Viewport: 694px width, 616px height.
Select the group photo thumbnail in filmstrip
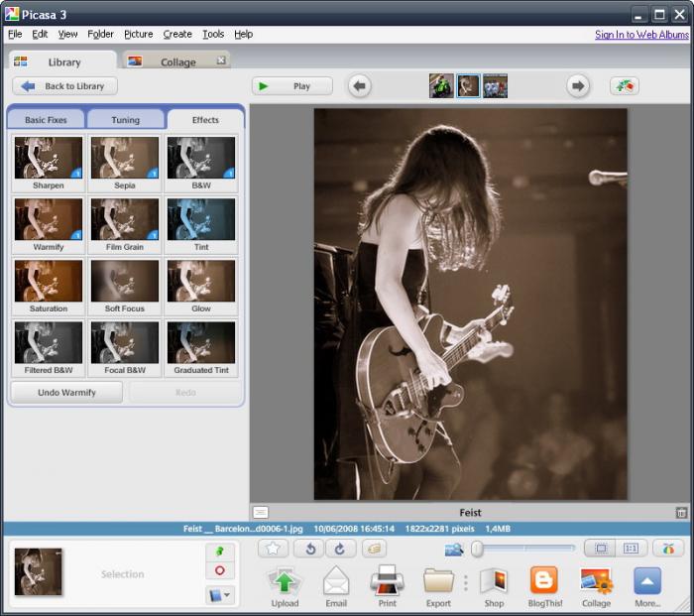tap(495, 86)
